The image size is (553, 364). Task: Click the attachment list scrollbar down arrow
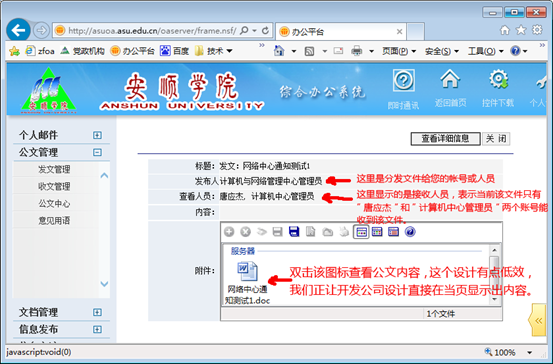(x=494, y=299)
